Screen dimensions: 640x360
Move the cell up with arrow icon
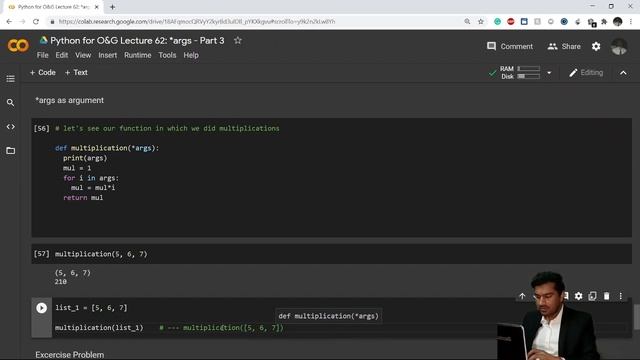522,296
